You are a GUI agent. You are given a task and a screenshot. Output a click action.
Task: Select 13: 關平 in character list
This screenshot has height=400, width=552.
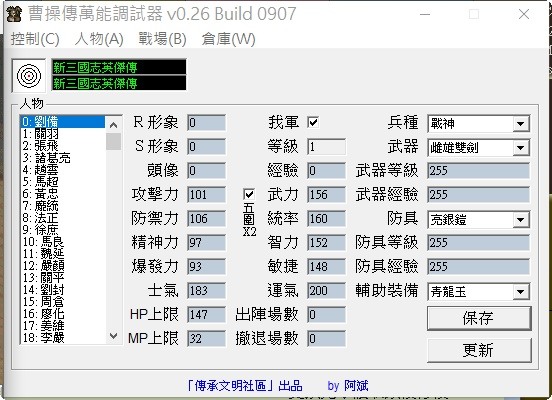63,277
